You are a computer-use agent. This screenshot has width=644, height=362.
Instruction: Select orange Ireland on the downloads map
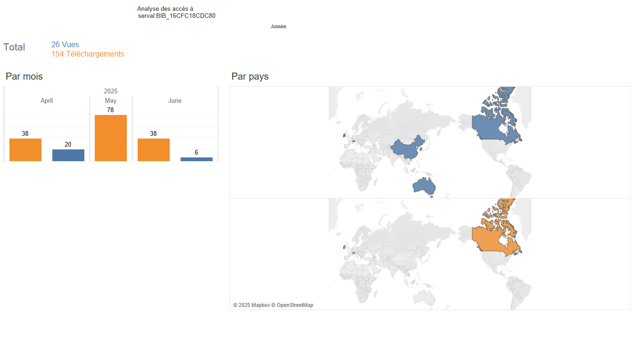pos(344,247)
